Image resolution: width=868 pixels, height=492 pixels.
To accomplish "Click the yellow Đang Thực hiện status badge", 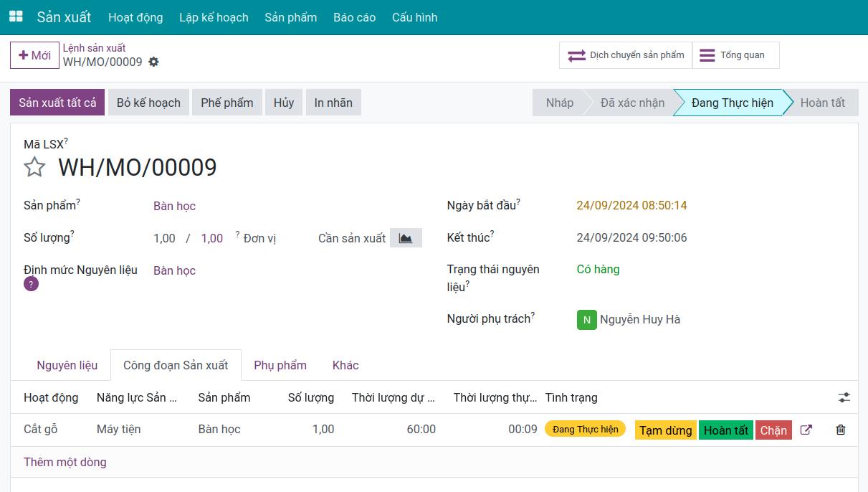I will pyautogui.click(x=585, y=429).
